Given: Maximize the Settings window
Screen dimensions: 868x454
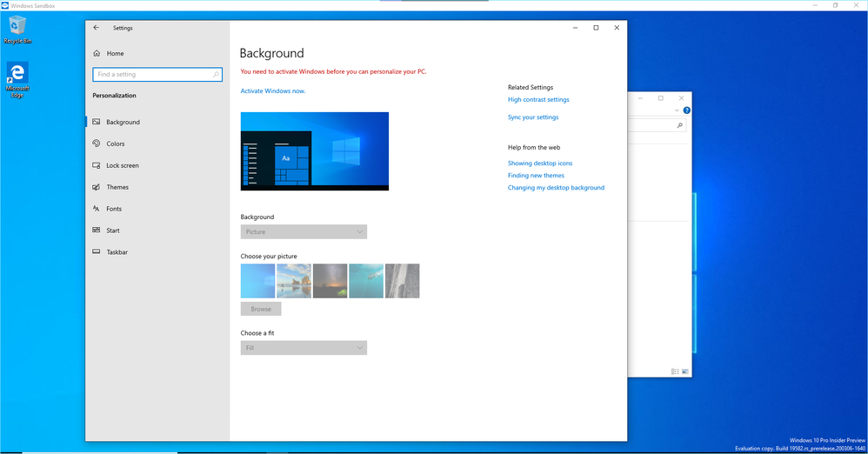Looking at the screenshot, I should (x=596, y=28).
